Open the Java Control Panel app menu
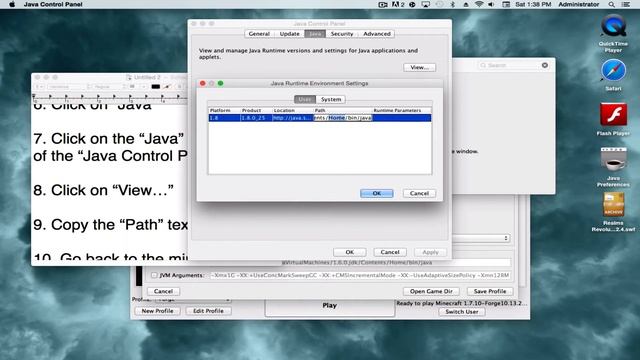Viewport: 640px width, 360px height. point(53,4)
